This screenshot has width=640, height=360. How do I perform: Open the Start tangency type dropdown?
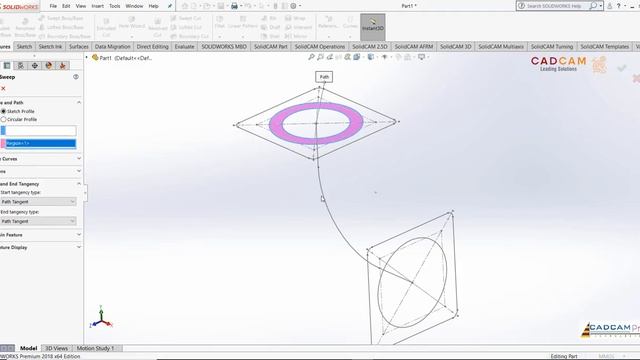coord(38,202)
